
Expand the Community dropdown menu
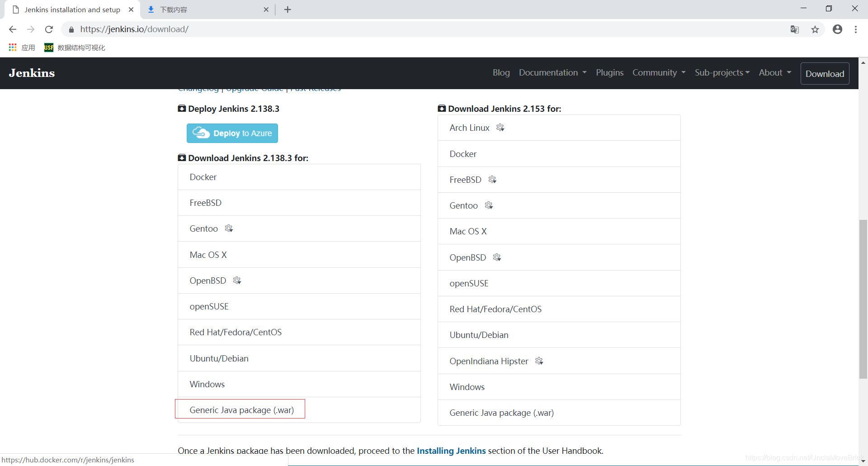pyautogui.click(x=659, y=73)
